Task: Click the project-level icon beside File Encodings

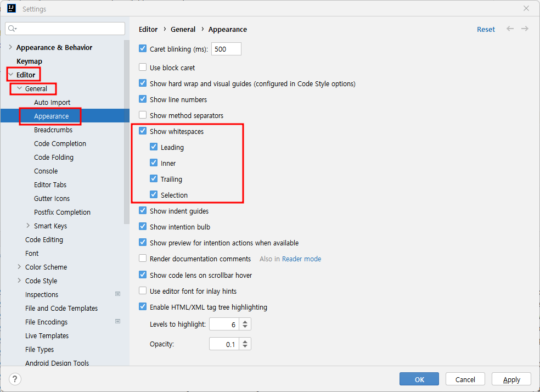Action: click(x=118, y=321)
